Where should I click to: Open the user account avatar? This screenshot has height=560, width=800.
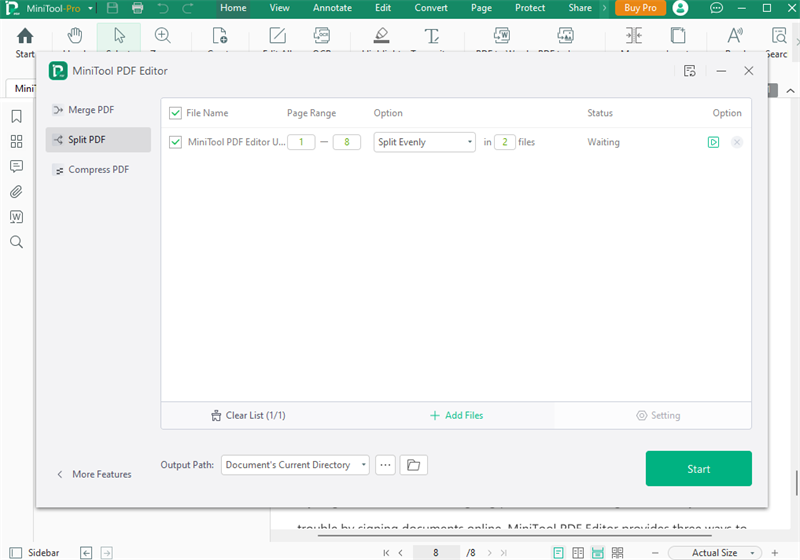[680, 8]
